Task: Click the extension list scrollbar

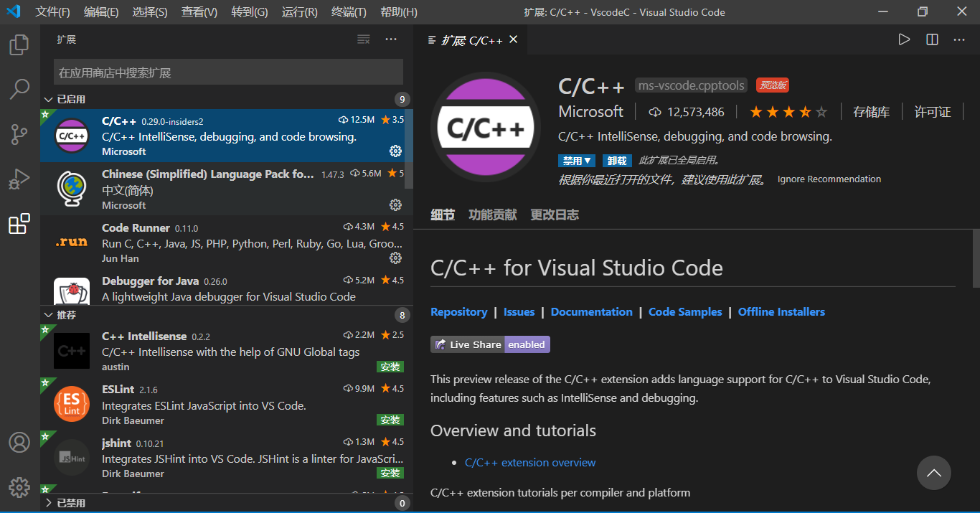Action: click(409, 149)
